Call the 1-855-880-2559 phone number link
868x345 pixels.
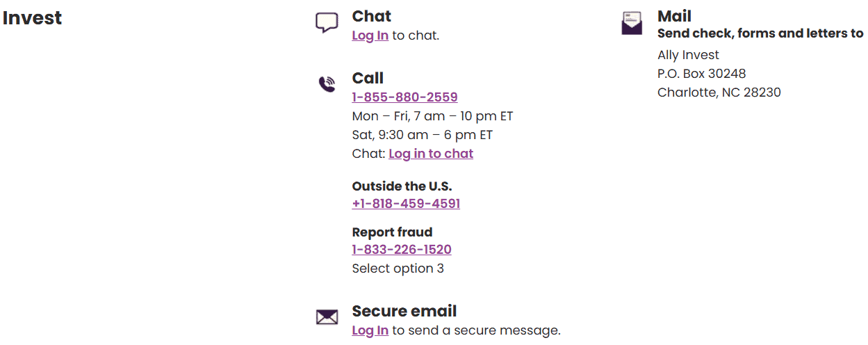pyautogui.click(x=404, y=97)
